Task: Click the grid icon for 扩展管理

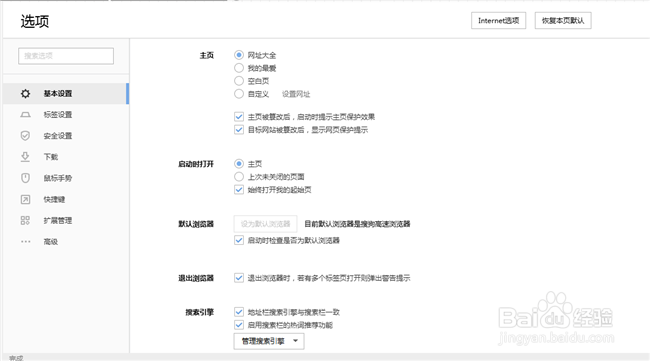Action: [25, 220]
